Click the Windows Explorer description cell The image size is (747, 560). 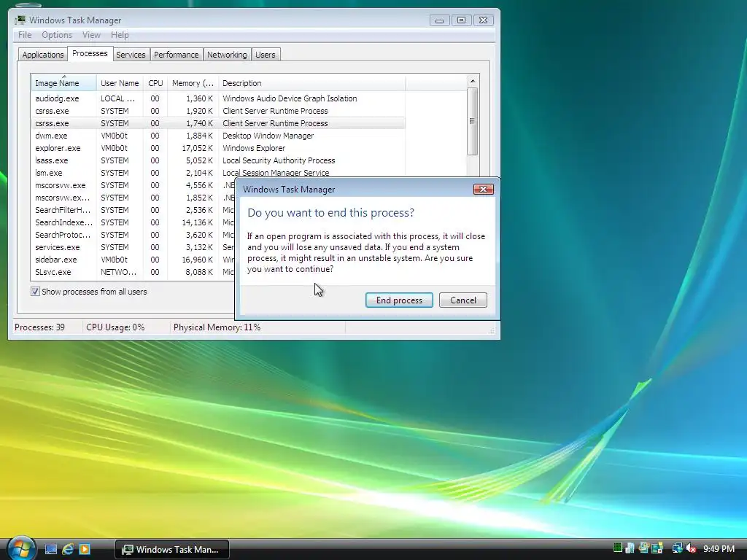coord(254,148)
